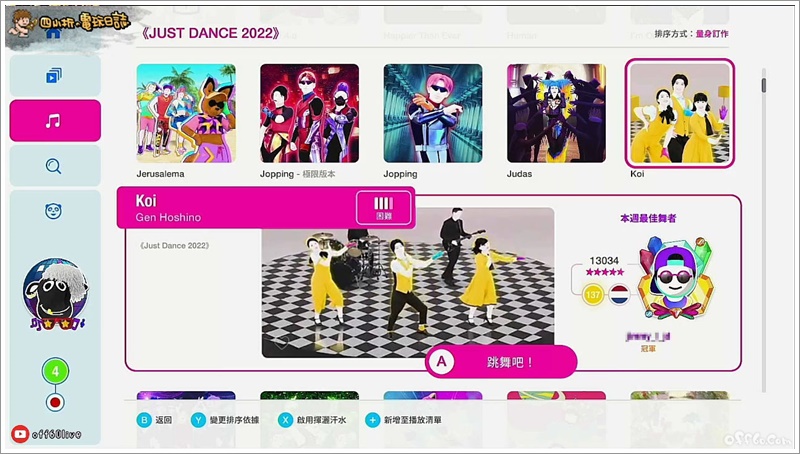Open the sheep player avatar profile

[x=55, y=293]
